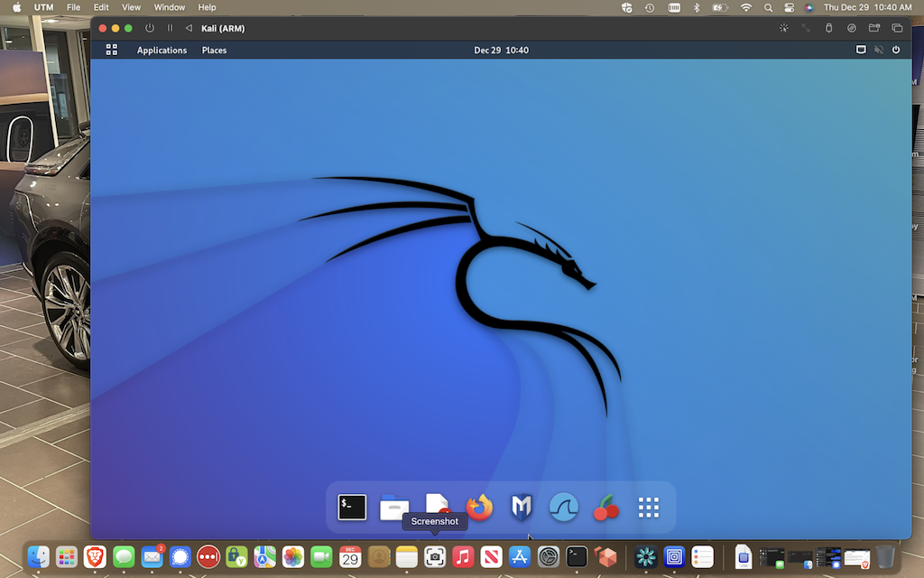
Task: Open Metasploit from the Kali dock
Action: click(522, 508)
